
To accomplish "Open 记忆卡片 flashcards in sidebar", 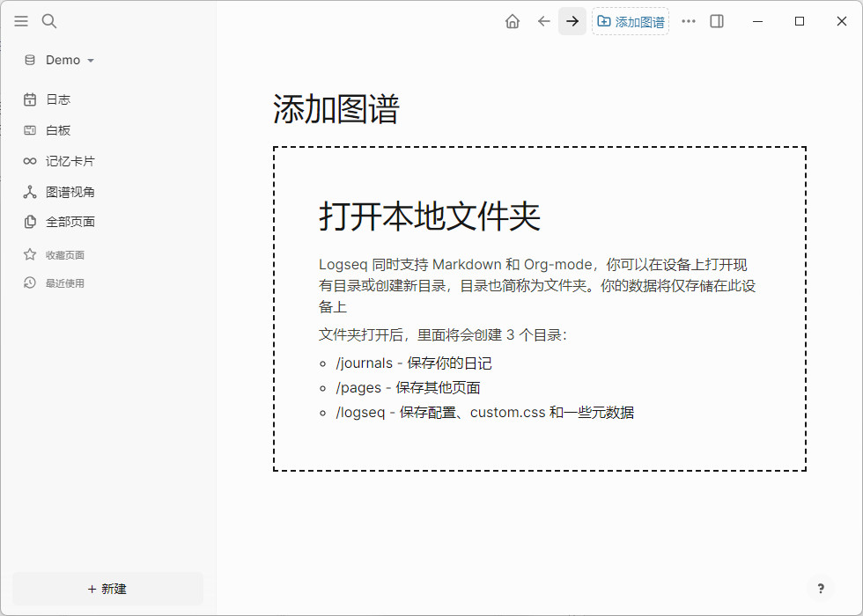I will (x=70, y=161).
